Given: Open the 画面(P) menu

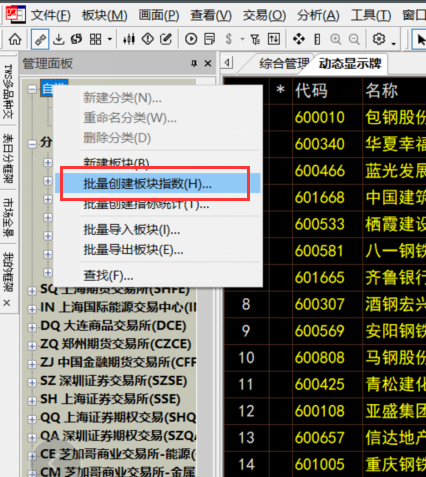Looking at the screenshot, I should click(159, 15).
